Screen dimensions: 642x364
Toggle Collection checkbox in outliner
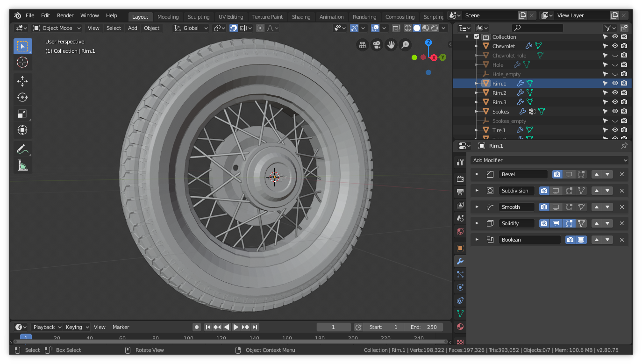(x=477, y=36)
